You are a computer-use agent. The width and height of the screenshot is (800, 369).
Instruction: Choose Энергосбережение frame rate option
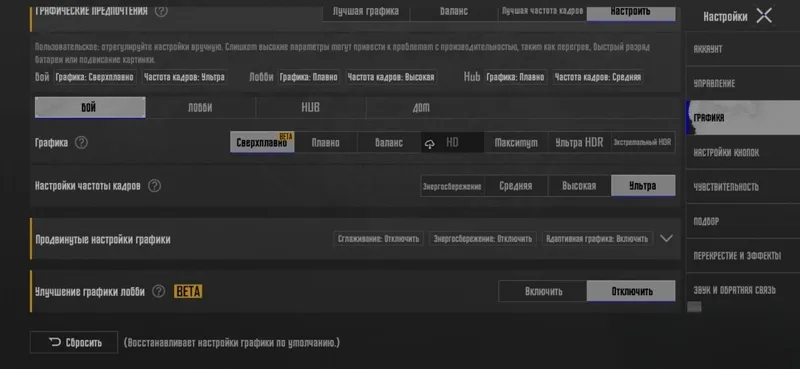click(x=452, y=186)
